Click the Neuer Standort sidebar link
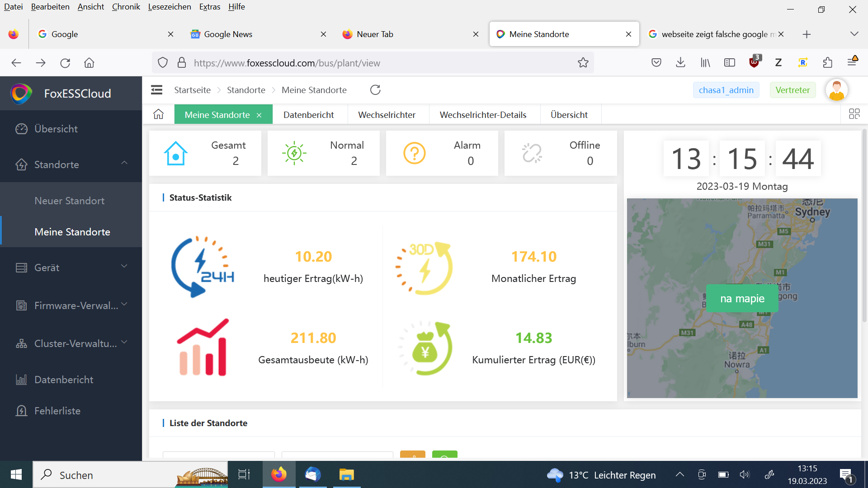This screenshot has height=488, width=868. 69,201
